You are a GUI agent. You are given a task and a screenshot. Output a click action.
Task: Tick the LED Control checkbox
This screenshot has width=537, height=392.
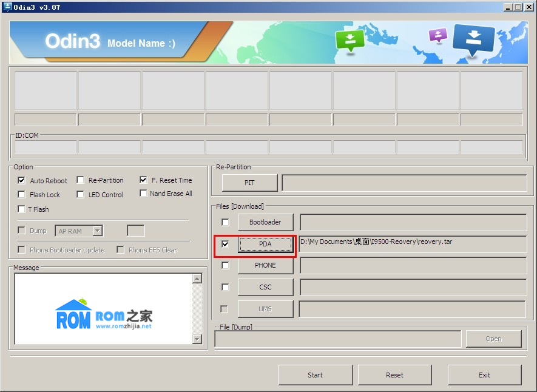tap(81, 194)
